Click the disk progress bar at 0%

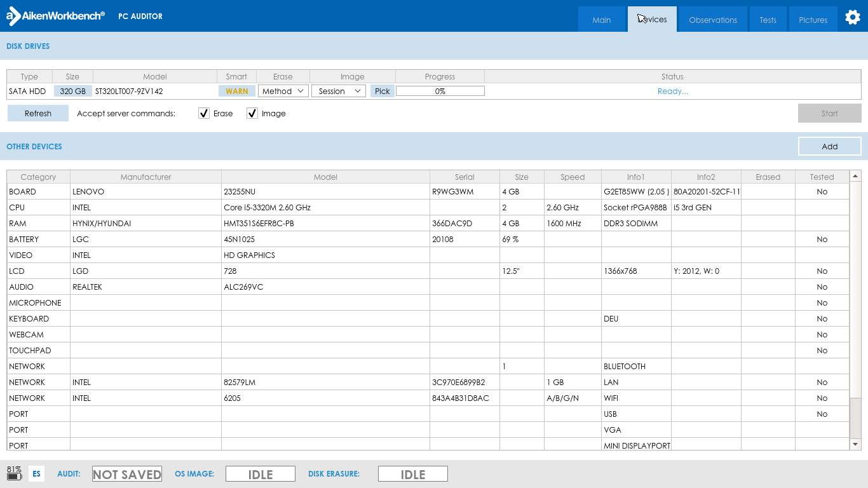click(x=440, y=91)
